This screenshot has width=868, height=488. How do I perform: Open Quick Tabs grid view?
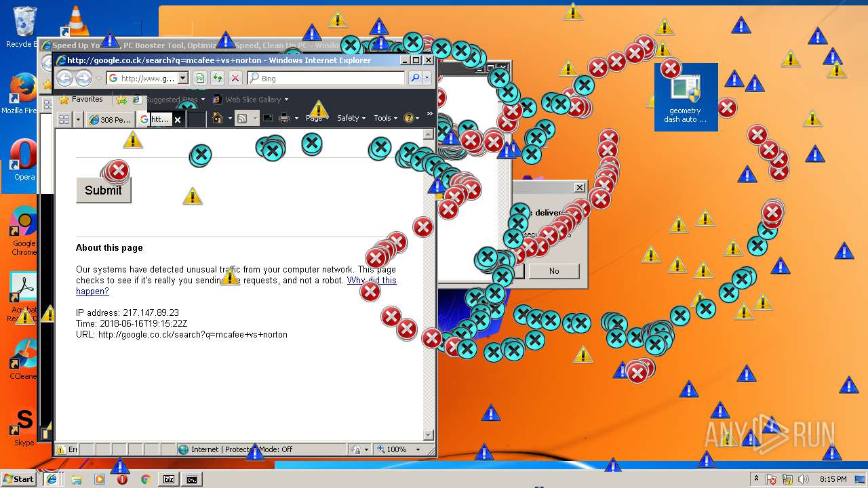click(64, 119)
